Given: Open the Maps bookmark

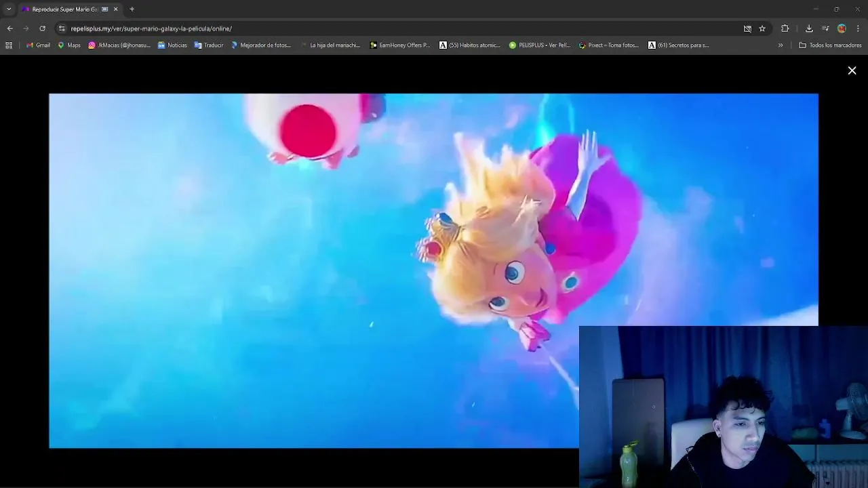Looking at the screenshot, I should click(69, 45).
